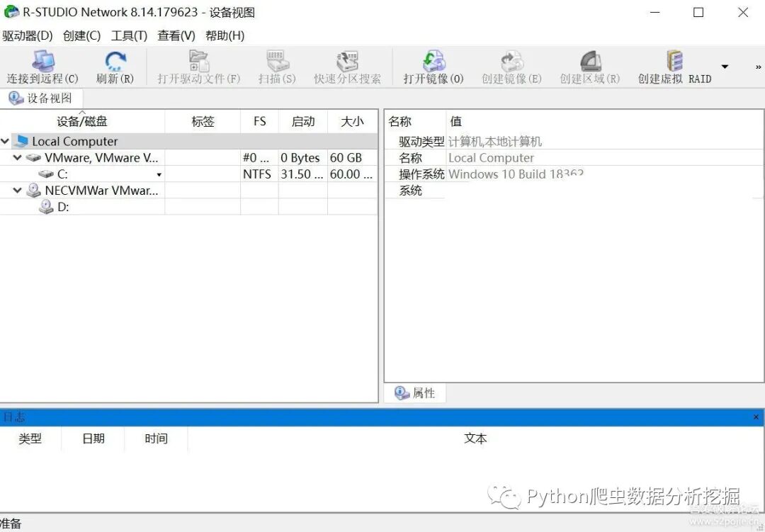
Task: Click the 类型 log column header
Action: pyautogui.click(x=30, y=438)
